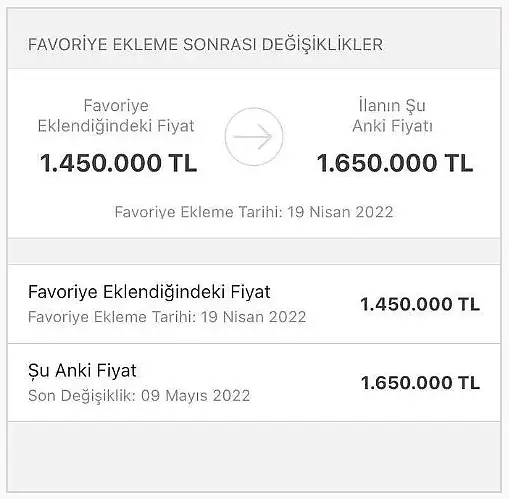This screenshot has height=499, width=509.
Task: Click centered Favoriye Ekleme Tarihi 19 Nisan text
Action: pos(254,212)
